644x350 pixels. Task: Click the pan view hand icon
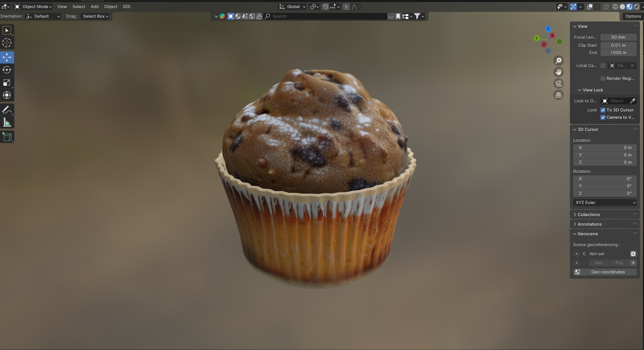pyautogui.click(x=558, y=72)
